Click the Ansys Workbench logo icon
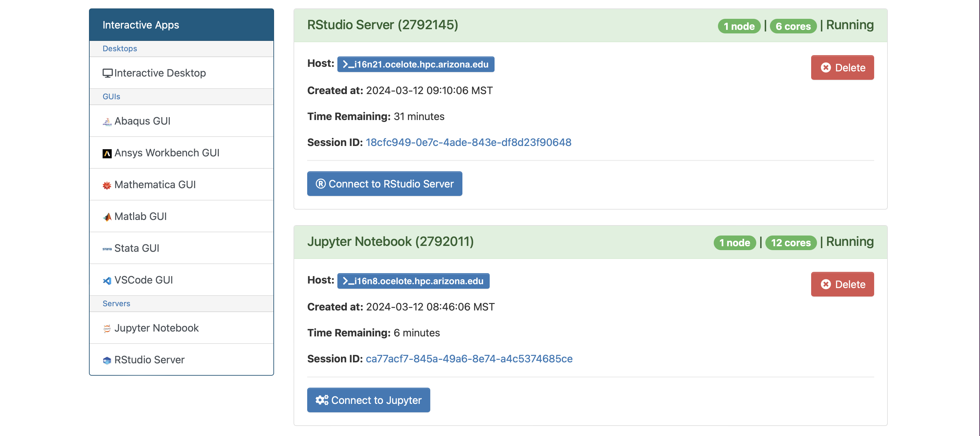This screenshot has height=436, width=980. tap(107, 153)
